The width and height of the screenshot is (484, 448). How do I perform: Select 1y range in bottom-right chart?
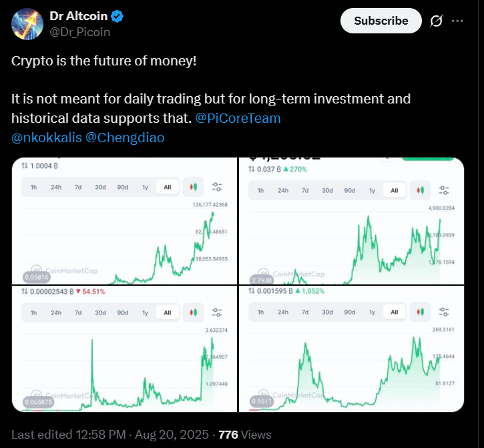pos(373,312)
